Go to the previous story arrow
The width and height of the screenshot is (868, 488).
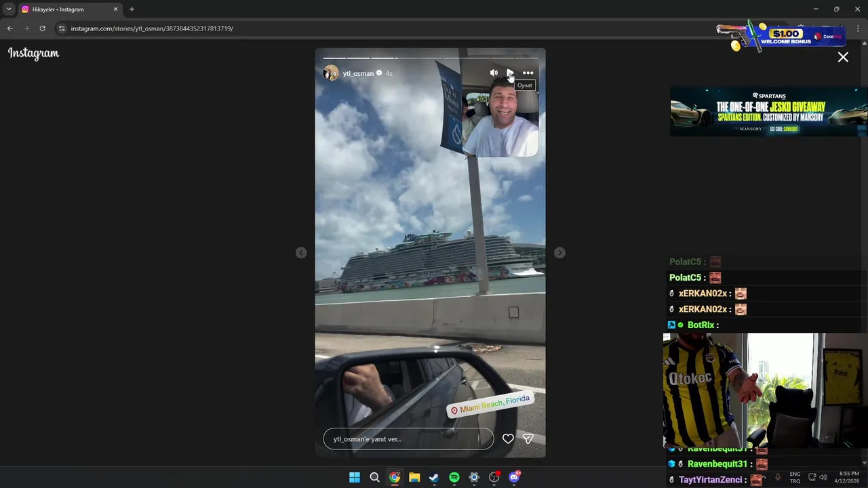(301, 253)
